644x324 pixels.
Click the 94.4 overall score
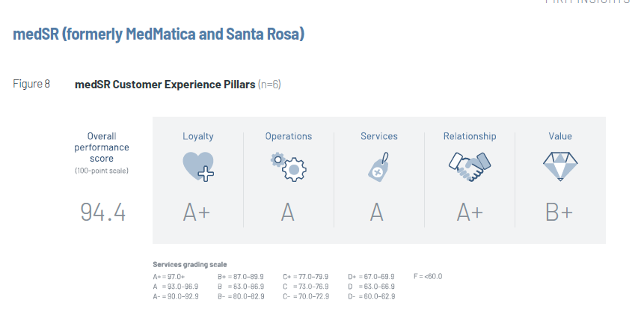(102, 213)
